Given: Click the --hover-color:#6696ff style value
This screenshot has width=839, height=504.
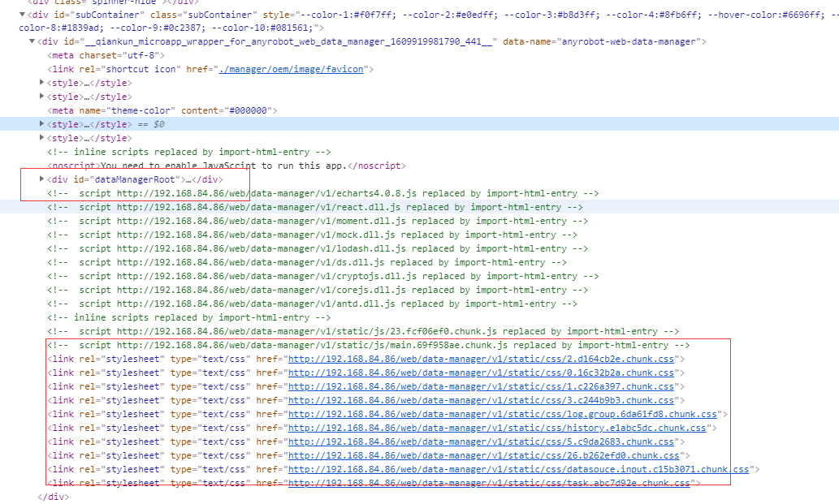Looking at the screenshot, I should click(766, 15).
